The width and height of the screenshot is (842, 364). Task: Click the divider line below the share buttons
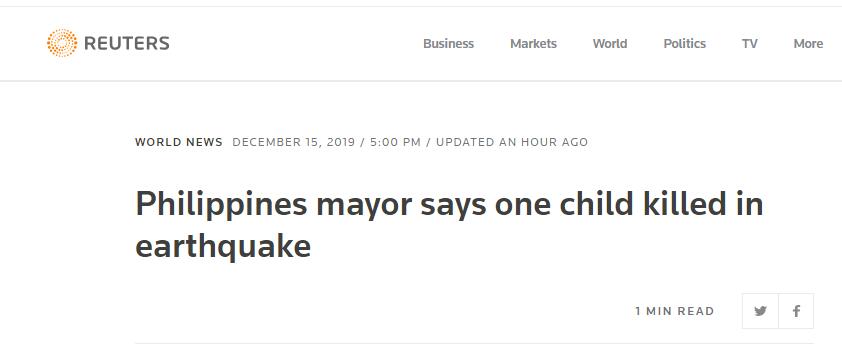pyautogui.click(x=474, y=343)
